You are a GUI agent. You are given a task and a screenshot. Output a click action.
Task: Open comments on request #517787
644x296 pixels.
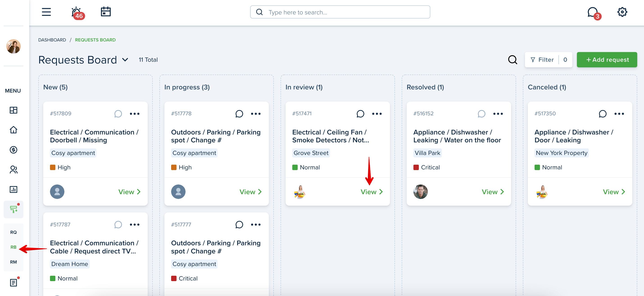coord(118,225)
